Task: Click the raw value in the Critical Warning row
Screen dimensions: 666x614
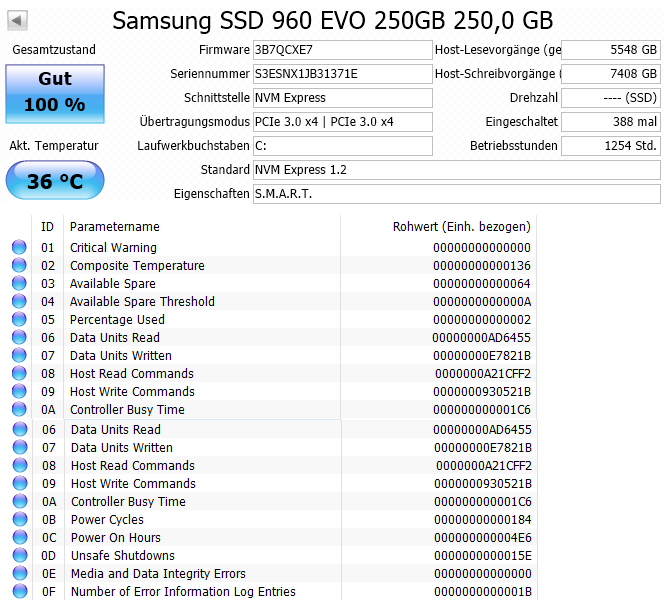Action: coord(482,248)
